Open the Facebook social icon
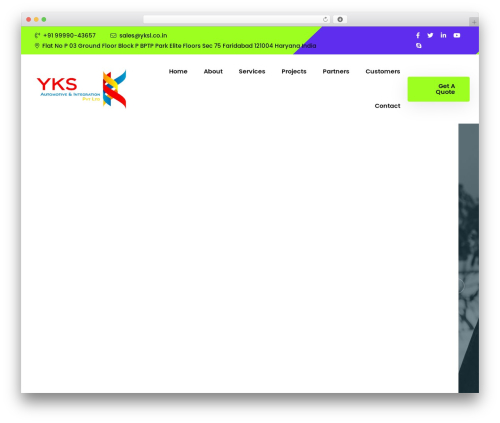The height and width of the screenshot is (423, 500). [x=418, y=35]
